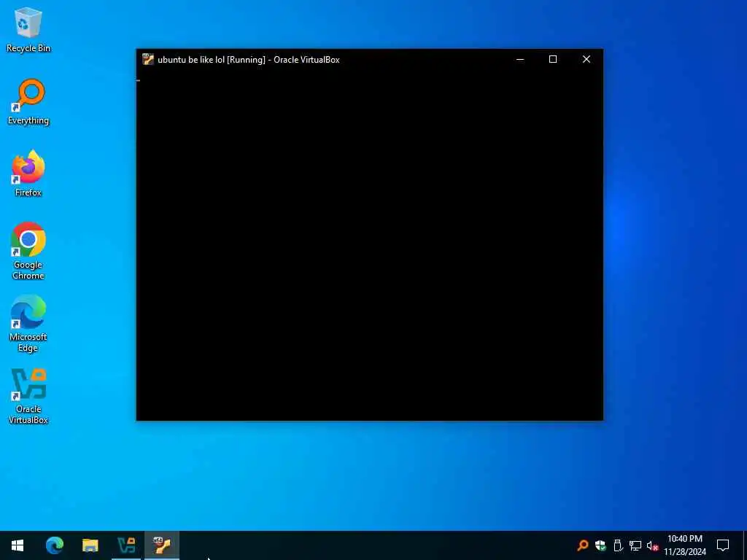Select the Microsoft Edge desktop shortcut
The image size is (747, 560).
click(x=28, y=324)
